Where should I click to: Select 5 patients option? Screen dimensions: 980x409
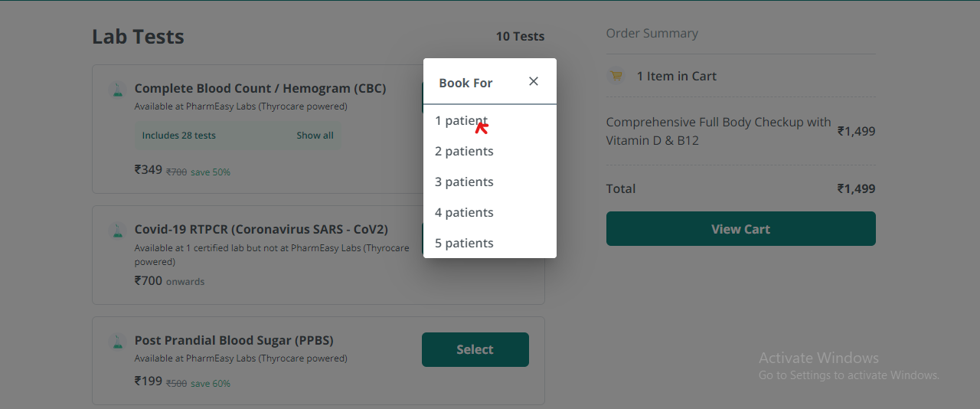click(x=464, y=244)
